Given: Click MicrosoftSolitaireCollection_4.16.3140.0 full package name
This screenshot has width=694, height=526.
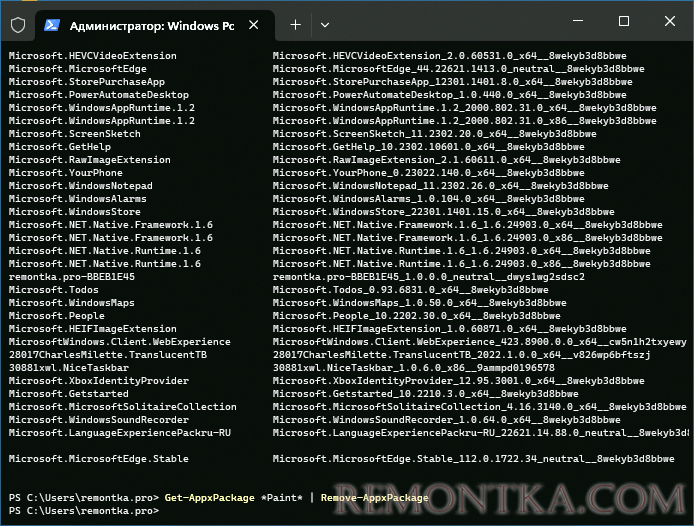Looking at the screenshot, I should click(480, 407).
